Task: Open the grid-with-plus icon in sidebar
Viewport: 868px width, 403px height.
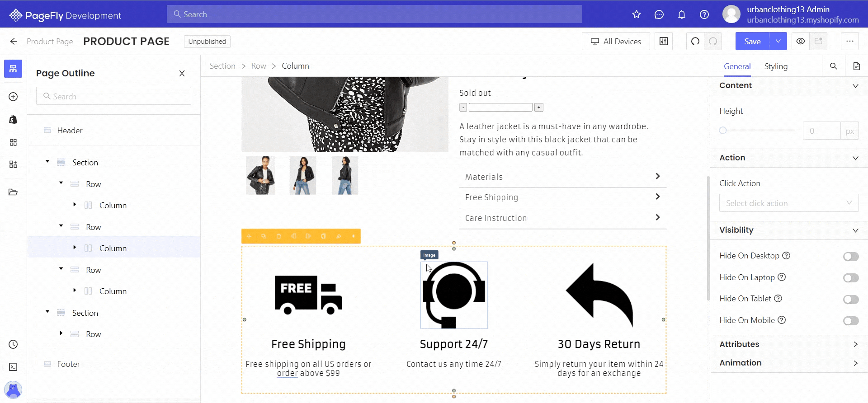Action: [13, 164]
